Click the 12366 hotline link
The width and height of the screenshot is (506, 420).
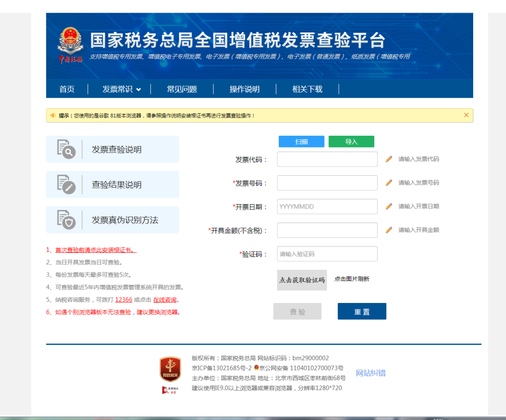click(x=124, y=300)
